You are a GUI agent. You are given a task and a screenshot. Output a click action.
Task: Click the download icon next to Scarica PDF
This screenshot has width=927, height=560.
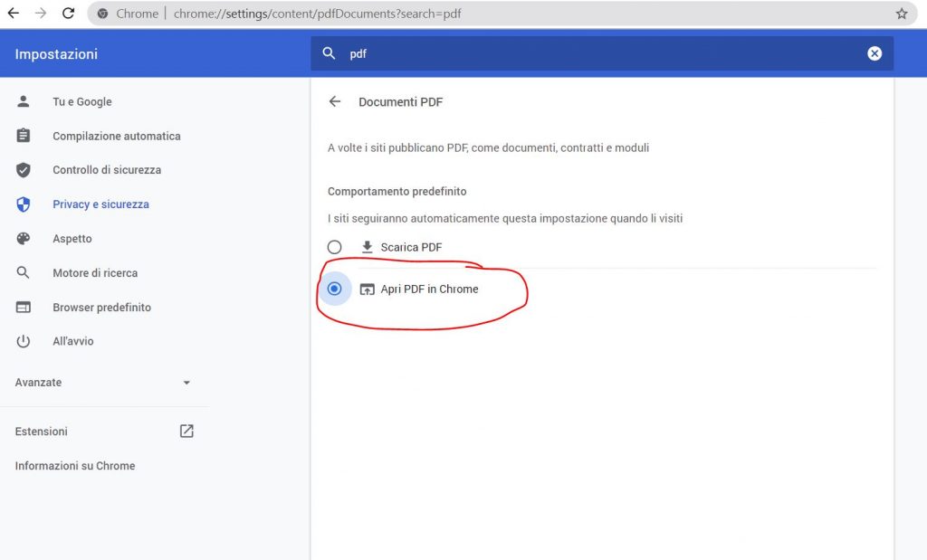[x=367, y=246]
